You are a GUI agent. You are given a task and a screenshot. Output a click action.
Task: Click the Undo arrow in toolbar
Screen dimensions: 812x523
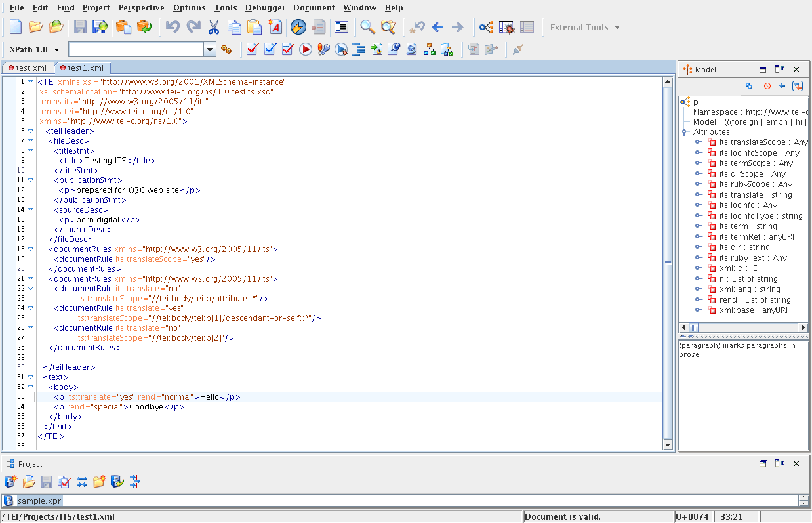[x=173, y=27]
